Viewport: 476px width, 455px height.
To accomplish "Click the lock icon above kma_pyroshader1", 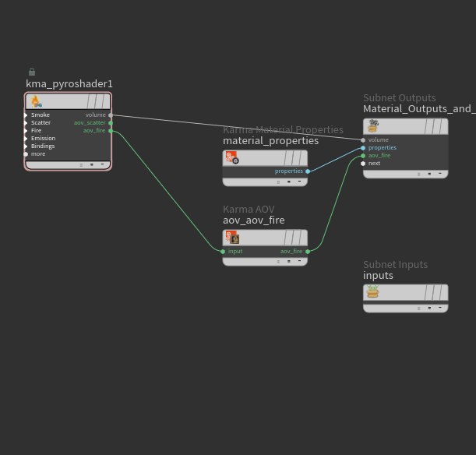I will pos(32,72).
